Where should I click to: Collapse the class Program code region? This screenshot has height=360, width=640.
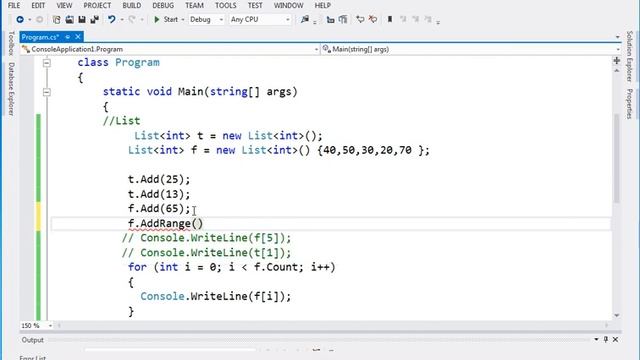pyautogui.click(x=47, y=63)
